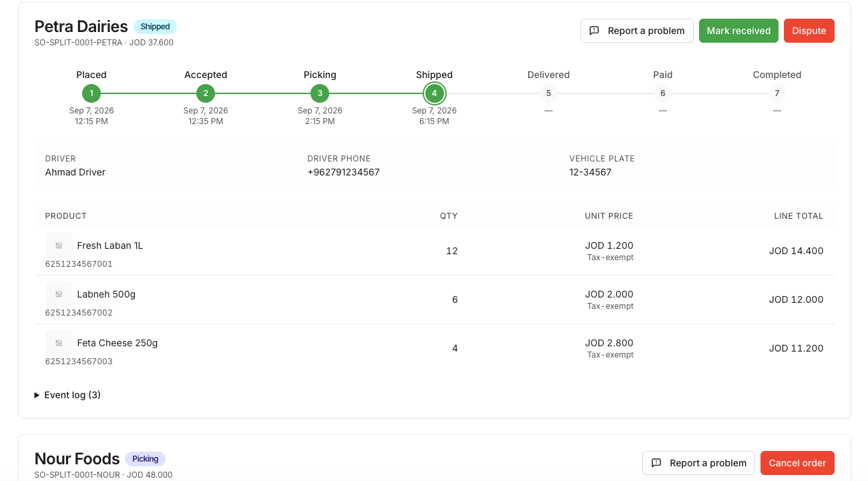Click Placed step 1 circle
Viewport: 868px width, 481px height.
coord(91,93)
